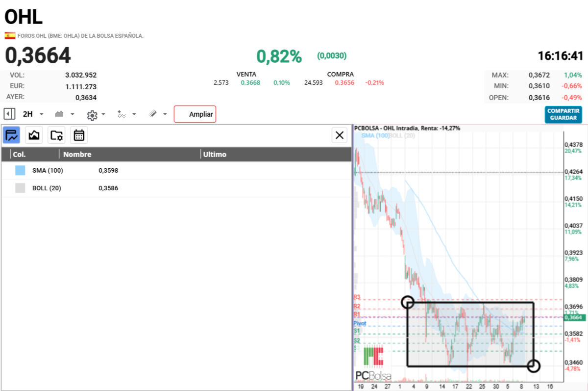Click the COMPARTIR GUARDAR button
This screenshot has width=588, height=391.
[563, 115]
